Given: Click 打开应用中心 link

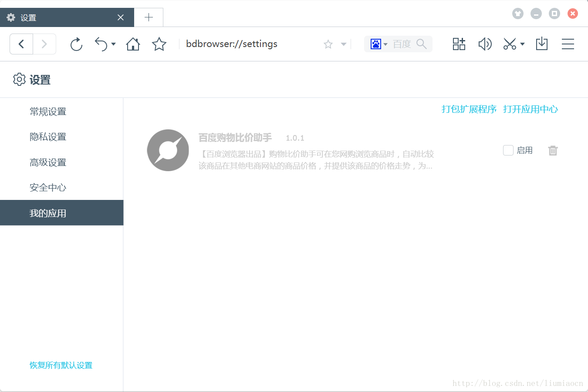Looking at the screenshot, I should point(531,109).
